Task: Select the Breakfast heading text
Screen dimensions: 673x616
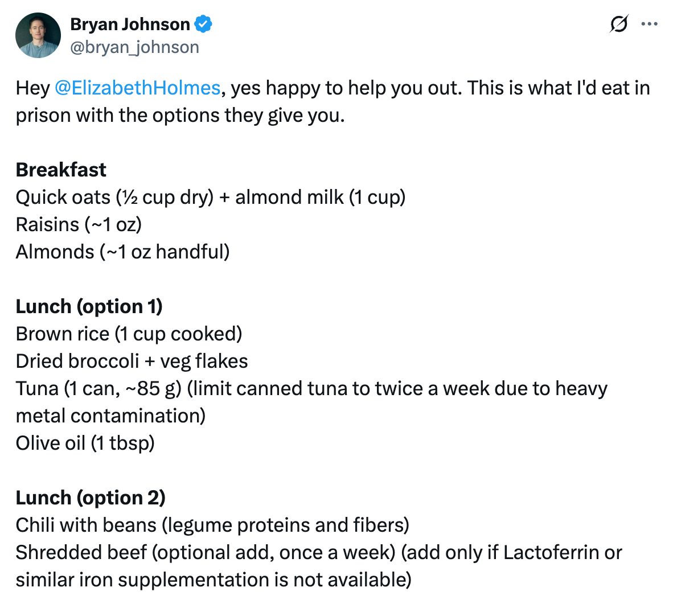Action: click(60, 169)
